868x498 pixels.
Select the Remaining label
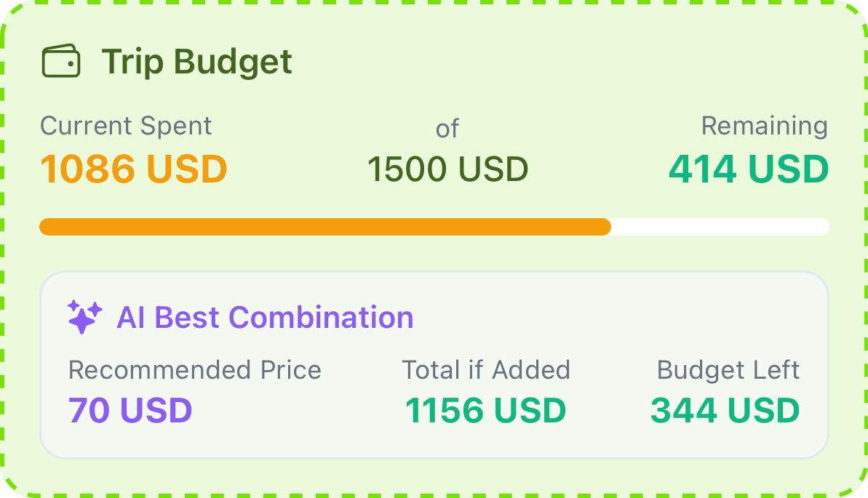coord(765,126)
